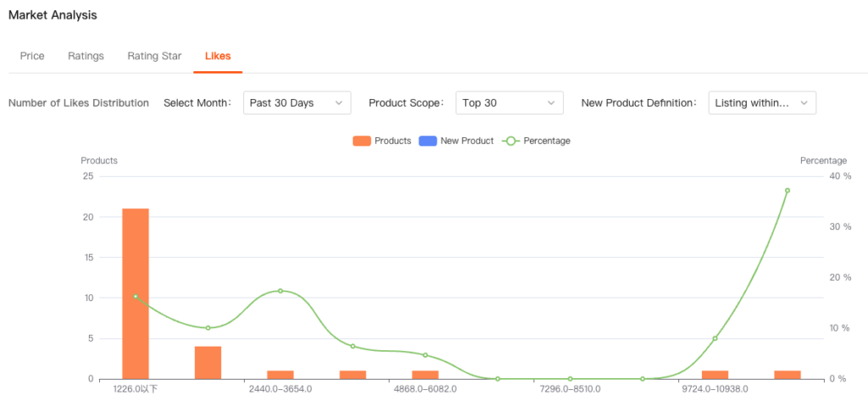Toggle the Products series in legend

coord(382,141)
